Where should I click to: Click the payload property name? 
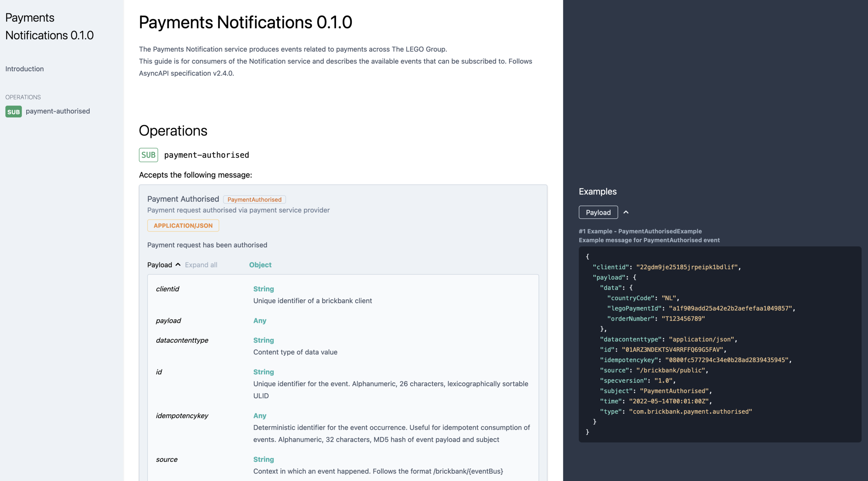pos(168,321)
